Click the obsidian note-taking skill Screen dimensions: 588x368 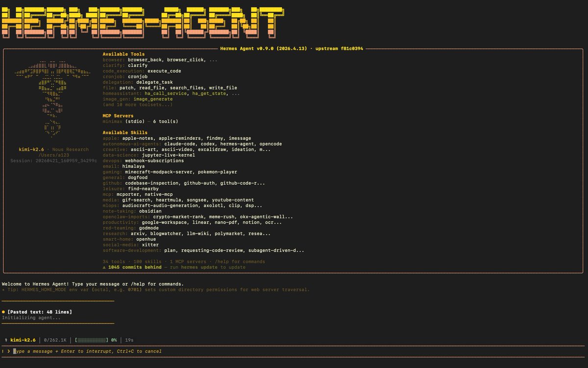click(150, 211)
